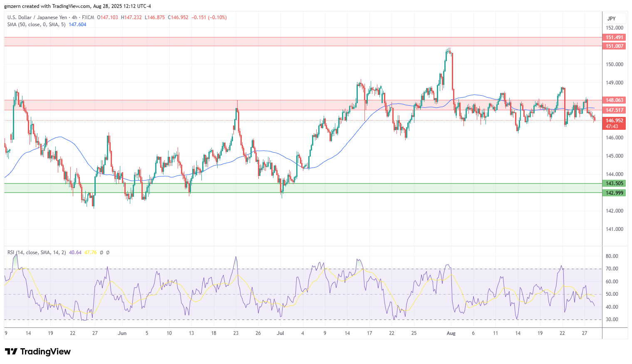
Task: Click the RSI axis label 60.00
Action: (x=612, y=282)
